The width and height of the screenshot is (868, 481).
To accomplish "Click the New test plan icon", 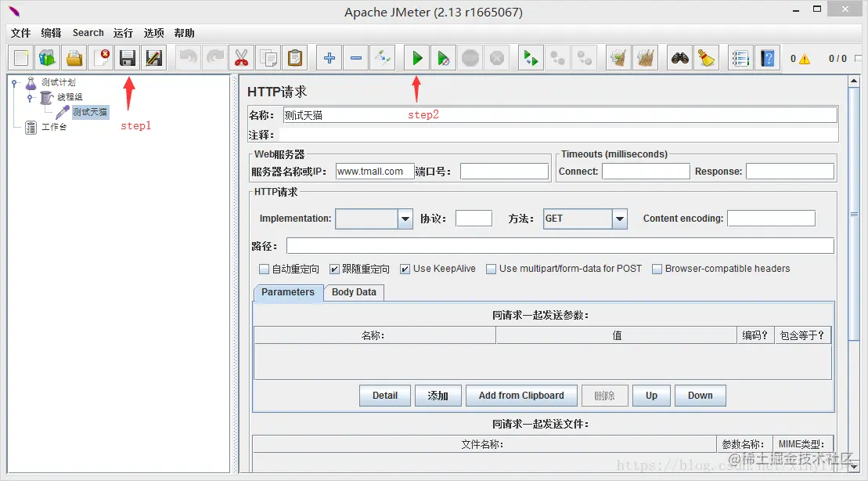I will pyautogui.click(x=21, y=58).
